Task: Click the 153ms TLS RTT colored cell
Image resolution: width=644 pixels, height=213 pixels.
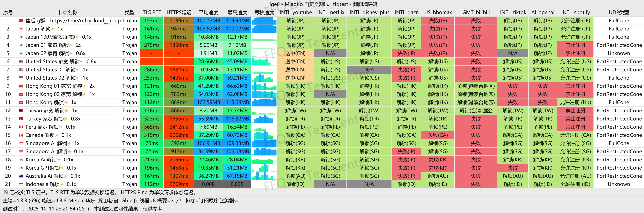Action: click(152, 20)
